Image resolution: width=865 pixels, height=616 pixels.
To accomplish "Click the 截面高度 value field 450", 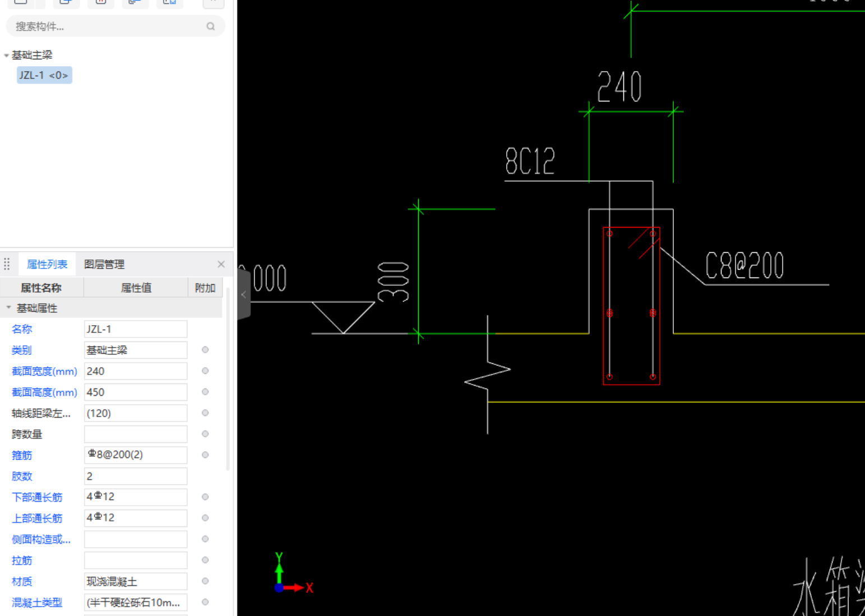I will (x=136, y=392).
